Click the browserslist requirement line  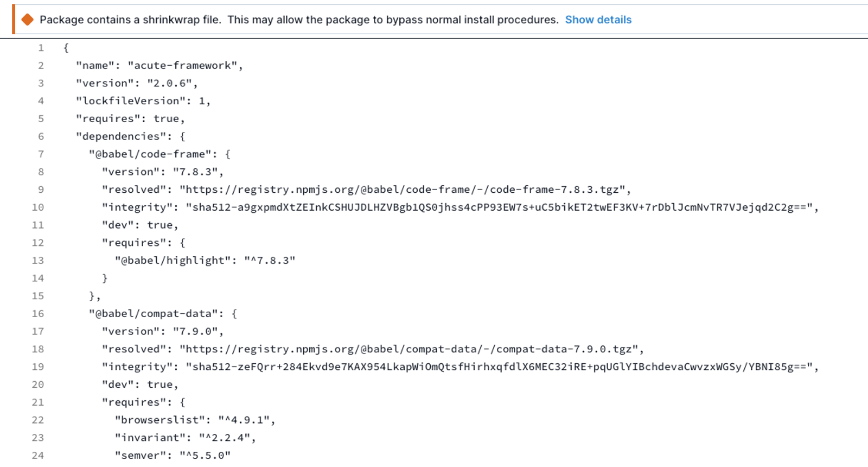195,420
